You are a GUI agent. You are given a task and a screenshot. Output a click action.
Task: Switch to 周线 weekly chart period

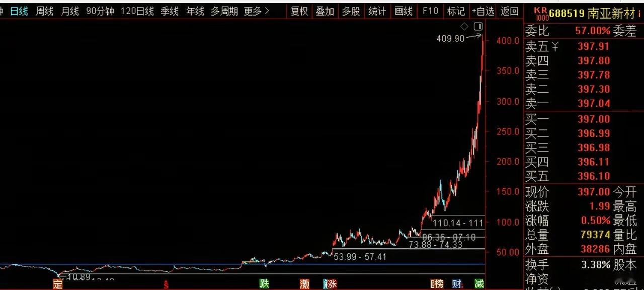point(44,11)
